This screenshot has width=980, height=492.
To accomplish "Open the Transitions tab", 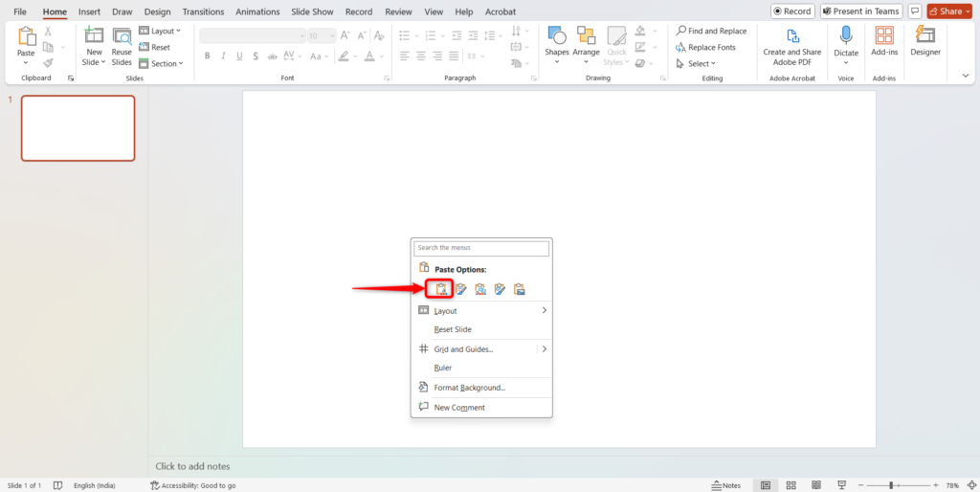I will [x=202, y=11].
